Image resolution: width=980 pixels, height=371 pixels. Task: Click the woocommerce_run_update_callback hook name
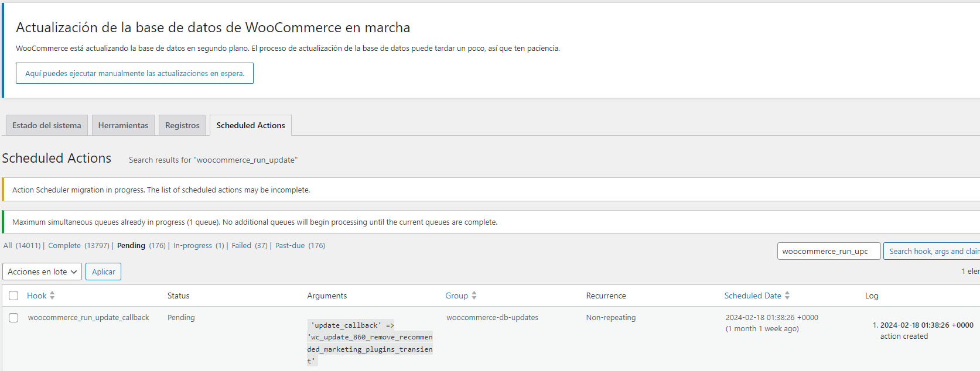point(88,317)
